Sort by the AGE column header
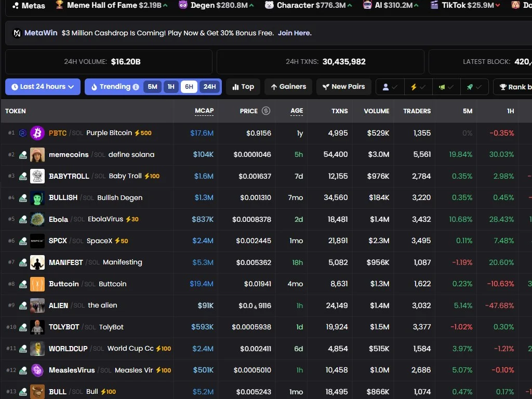Viewport: 532px width, 399px height. click(x=297, y=111)
